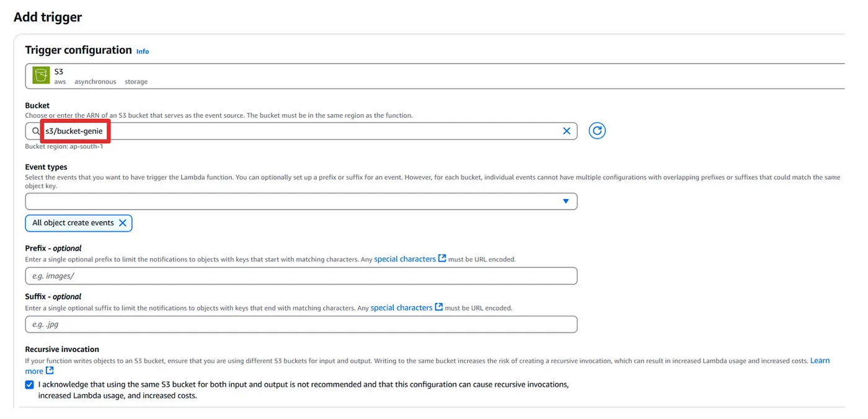Click the 'aws' tag under S3
Screen dimensions: 868x419
60,82
